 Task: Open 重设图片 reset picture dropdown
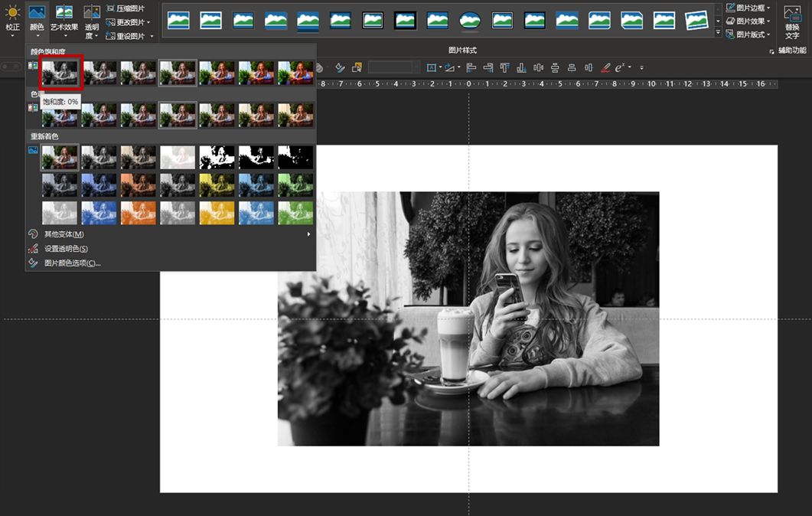pos(129,36)
